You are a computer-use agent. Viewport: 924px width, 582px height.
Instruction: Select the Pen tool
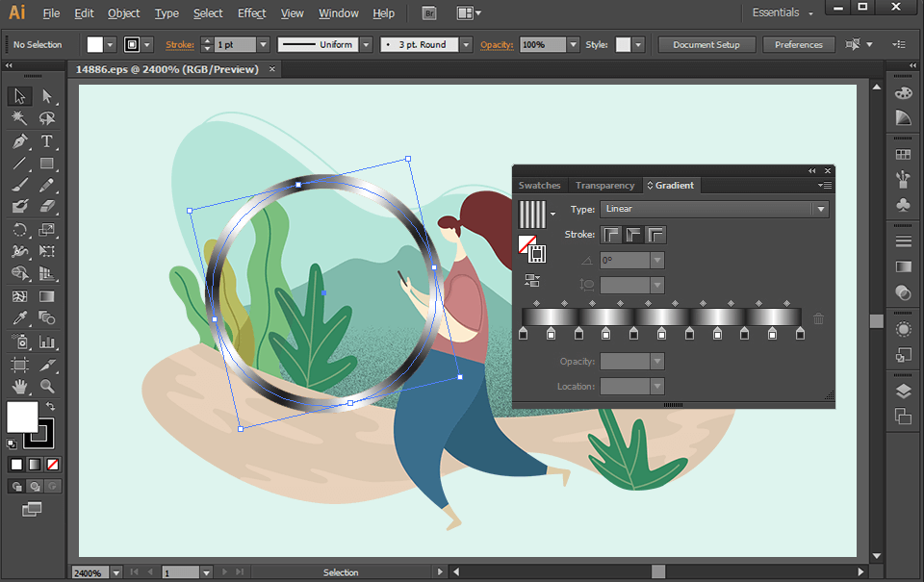17,141
